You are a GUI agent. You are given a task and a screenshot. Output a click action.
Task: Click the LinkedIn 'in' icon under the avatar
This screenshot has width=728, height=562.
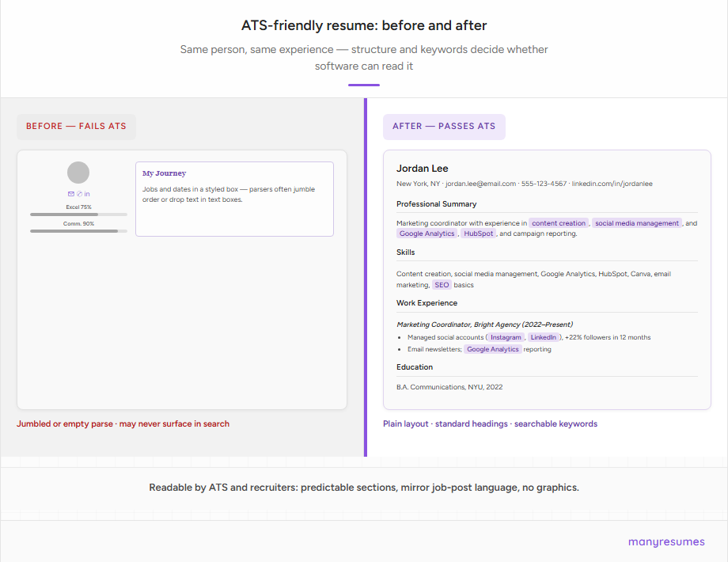click(86, 193)
